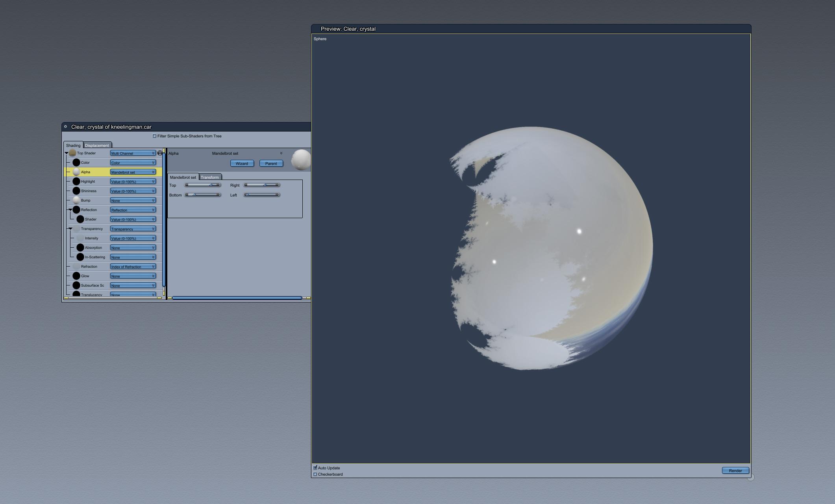835x504 pixels.
Task: Click the Absorption black sphere icon
Action: coord(80,248)
